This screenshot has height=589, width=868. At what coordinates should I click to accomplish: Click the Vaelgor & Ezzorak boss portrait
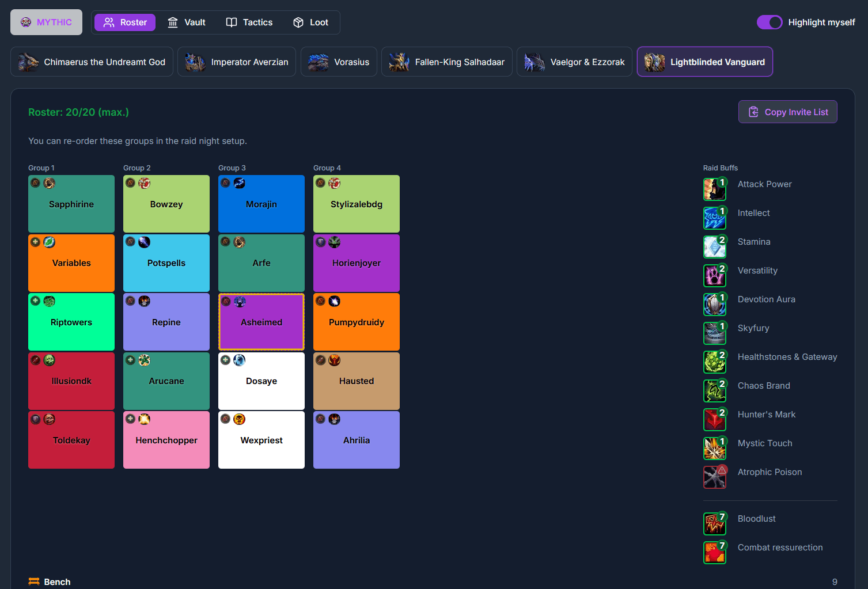tap(534, 62)
